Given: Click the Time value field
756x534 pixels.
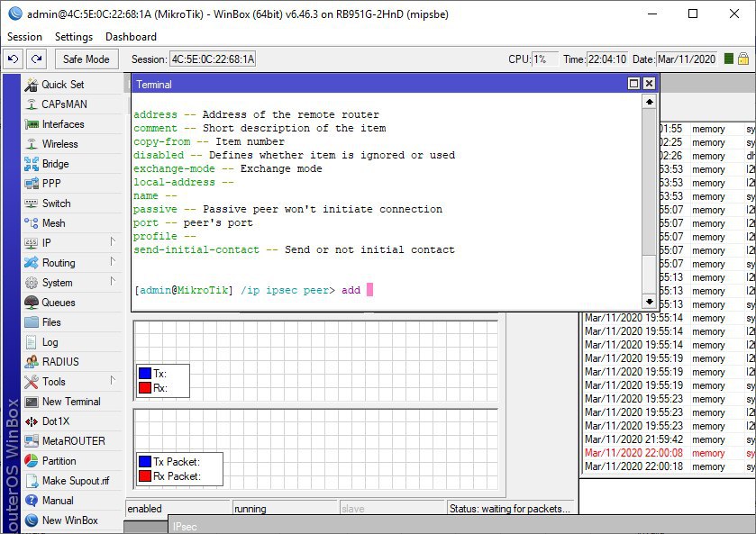Looking at the screenshot, I should 607,59.
